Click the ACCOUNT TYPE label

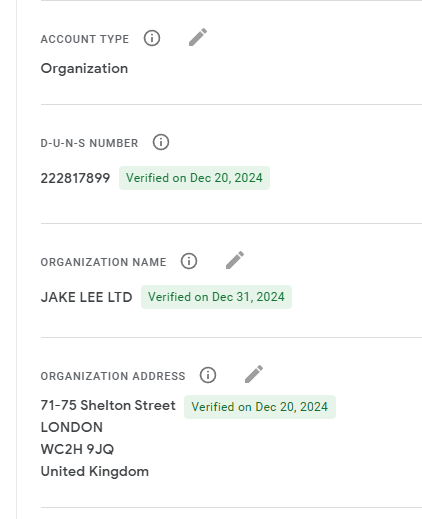(85, 39)
